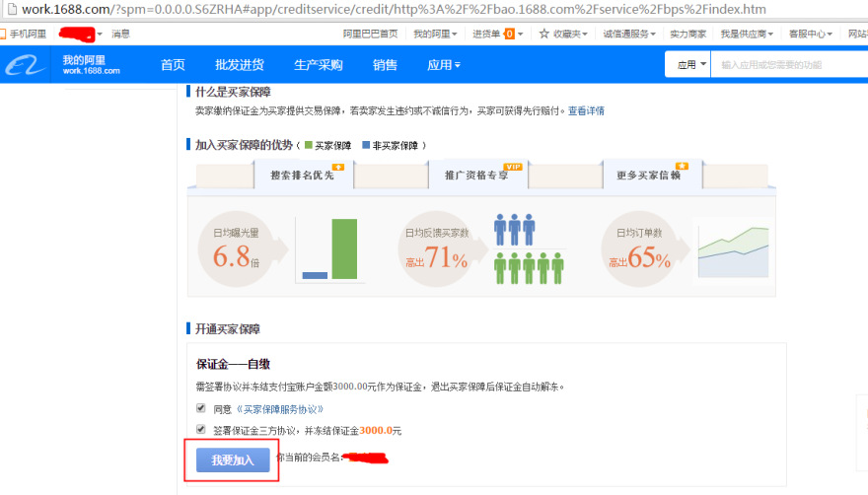Viewport: 868px width, 495px height.
Task: Click green 买家保障 legend swatch
Action: coord(309,145)
